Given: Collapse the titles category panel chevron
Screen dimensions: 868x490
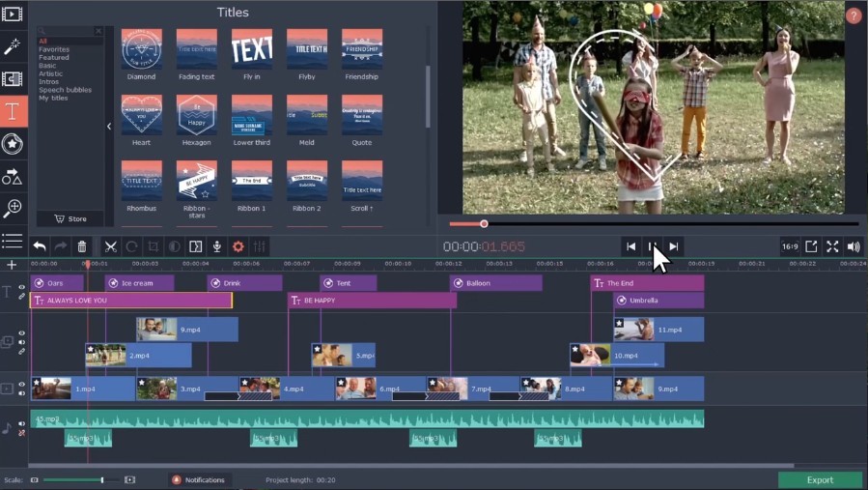Looking at the screenshot, I should pyautogui.click(x=109, y=127).
